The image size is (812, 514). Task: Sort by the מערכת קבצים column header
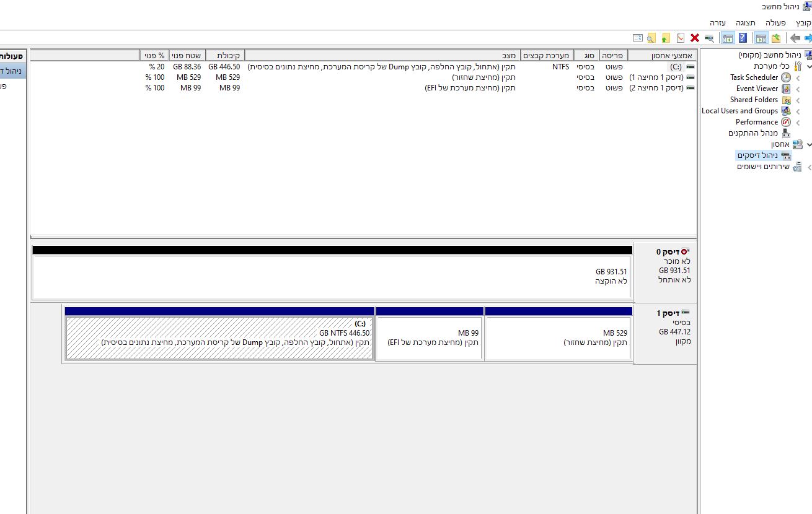pyautogui.click(x=547, y=56)
